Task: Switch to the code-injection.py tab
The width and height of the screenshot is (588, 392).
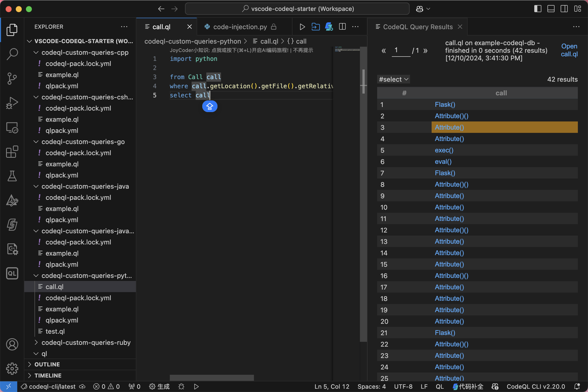Action: [240, 27]
